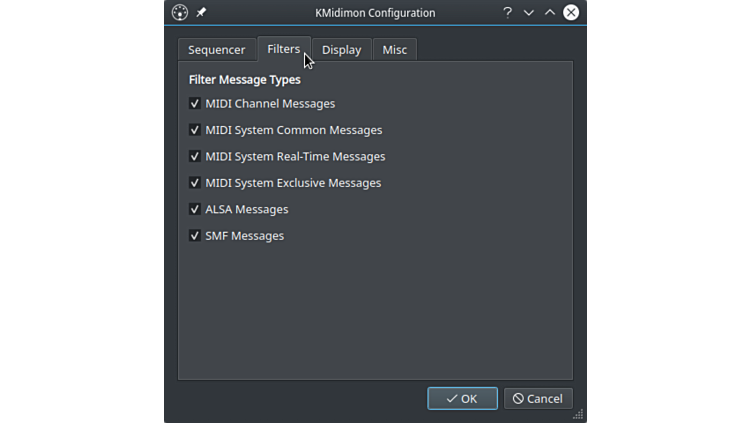Disable the SMF Messages filter
The image size is (752, 423).
(x=195, y=236)
